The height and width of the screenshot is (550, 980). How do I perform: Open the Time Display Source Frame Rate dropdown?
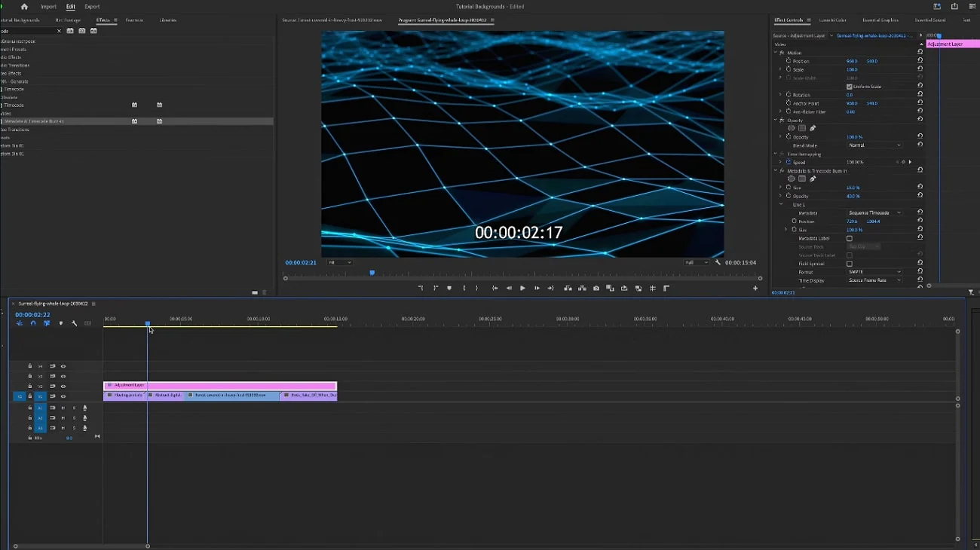click(x=874, y=280)
